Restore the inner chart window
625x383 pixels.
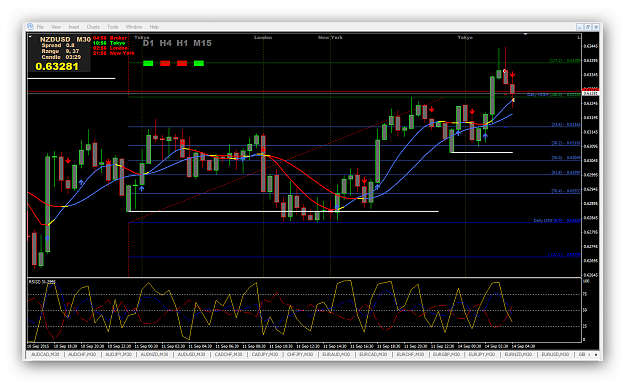[x=588, y=27]
